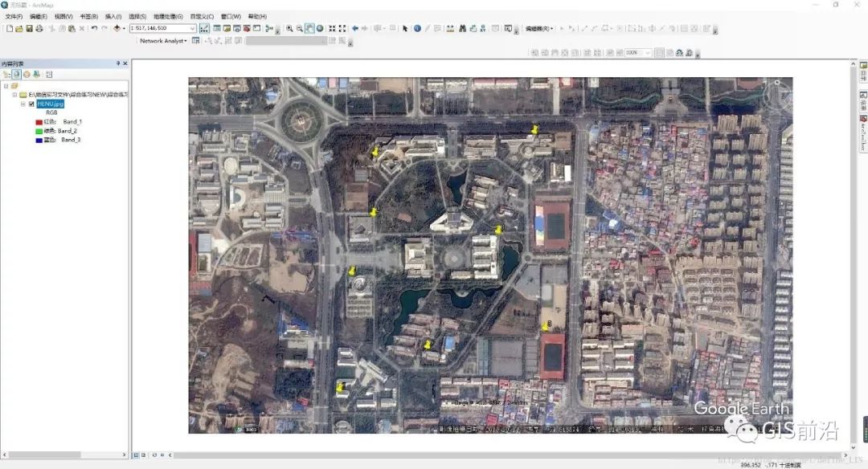Image resolution: width=868 pixels, height=469 pixels.
Task: Click the red swatch beside Band_1
Action: (x=39, y=121)
